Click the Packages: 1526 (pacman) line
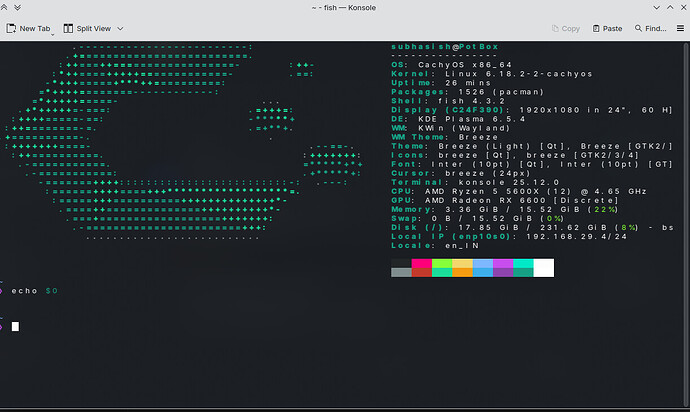 tap(468, 92)
